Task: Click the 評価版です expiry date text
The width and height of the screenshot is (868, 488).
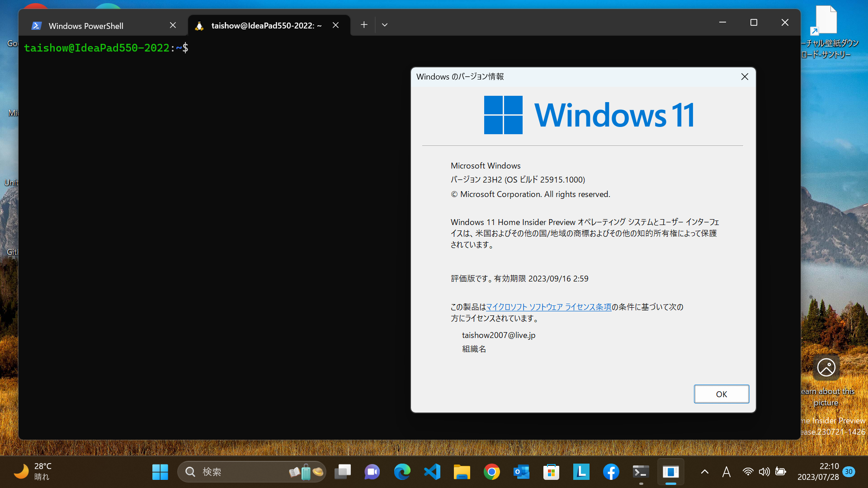Action: [x=519, y=278]
